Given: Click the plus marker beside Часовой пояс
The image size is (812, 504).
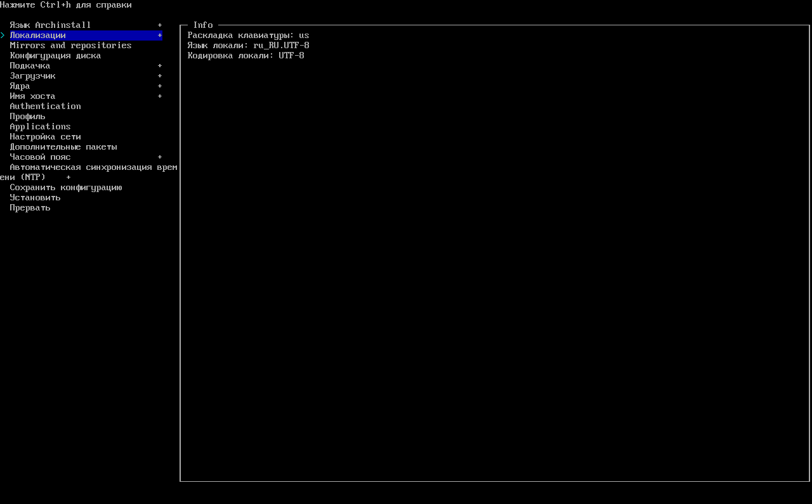Looking at the screenshot, I should click(160, 157).
